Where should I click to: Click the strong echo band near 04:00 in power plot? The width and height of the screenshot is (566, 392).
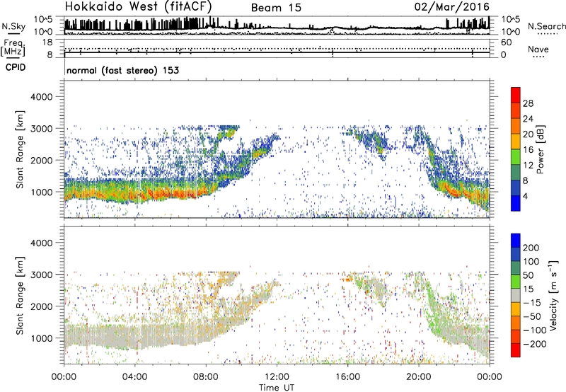coord(135,190)
